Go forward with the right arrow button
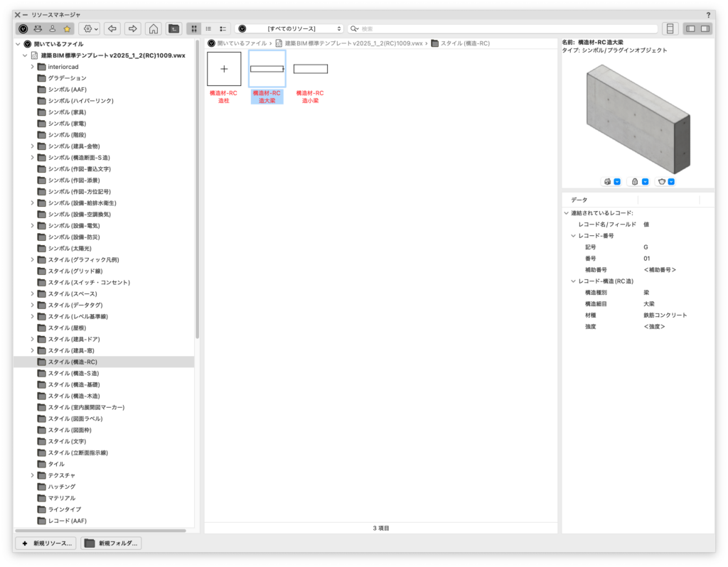 tap(132, 28)
